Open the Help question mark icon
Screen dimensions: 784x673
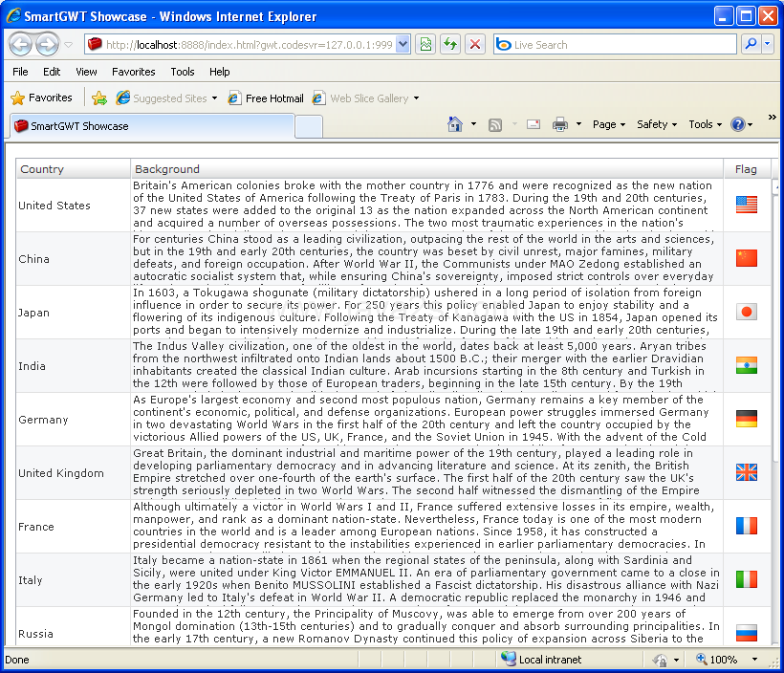[738, 124]
